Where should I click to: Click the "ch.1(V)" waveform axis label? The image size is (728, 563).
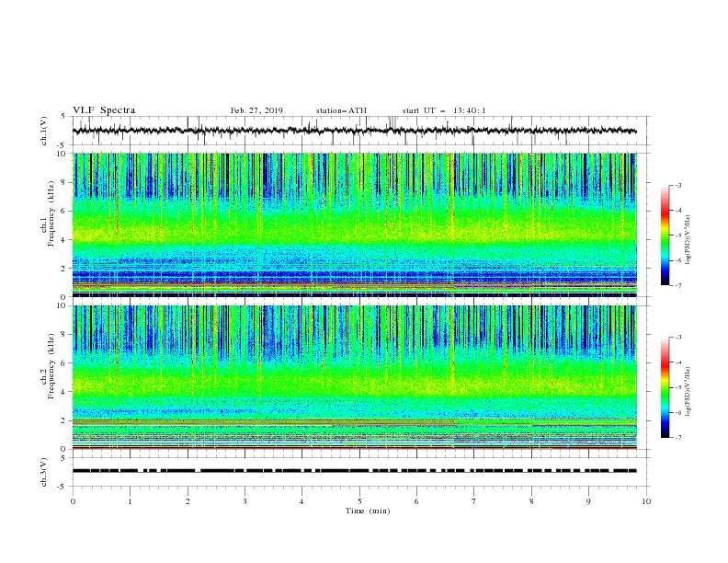point(44,131)
